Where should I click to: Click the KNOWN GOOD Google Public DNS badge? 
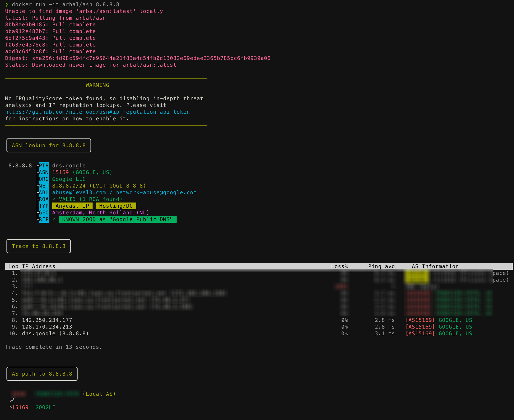tap(118, 219)
